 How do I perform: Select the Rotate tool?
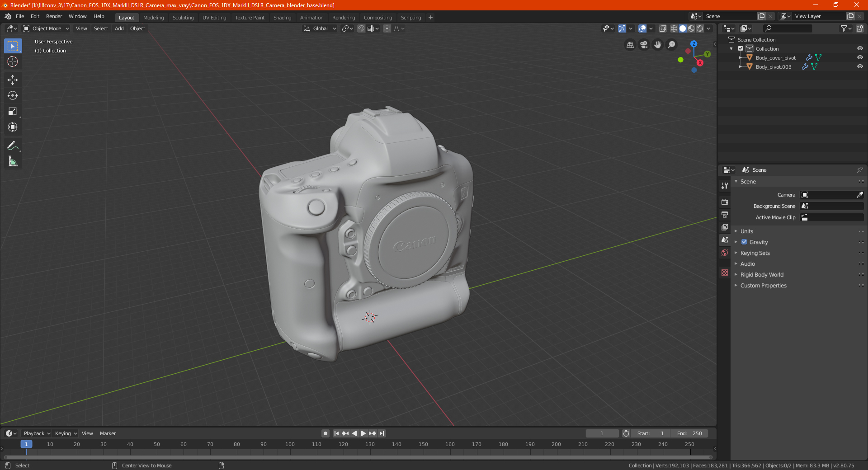tap(13, 96)
